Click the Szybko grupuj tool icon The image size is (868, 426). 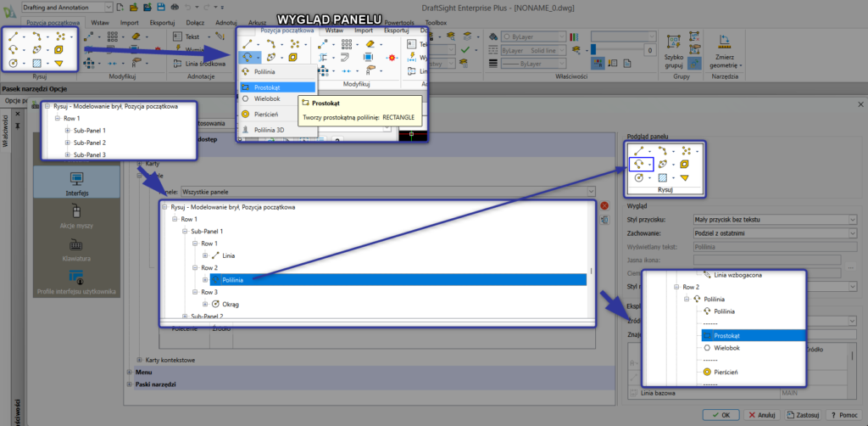pyautogui.click(x=676, y=40)
